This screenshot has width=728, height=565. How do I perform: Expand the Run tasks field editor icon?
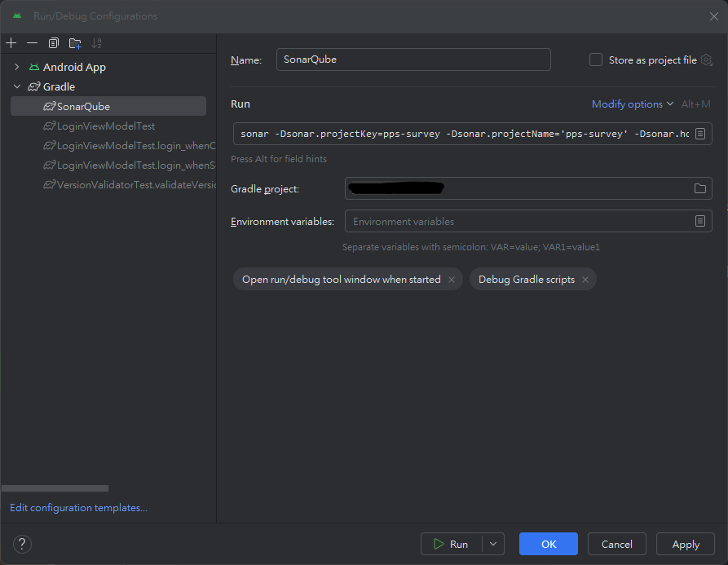point(699,134)
